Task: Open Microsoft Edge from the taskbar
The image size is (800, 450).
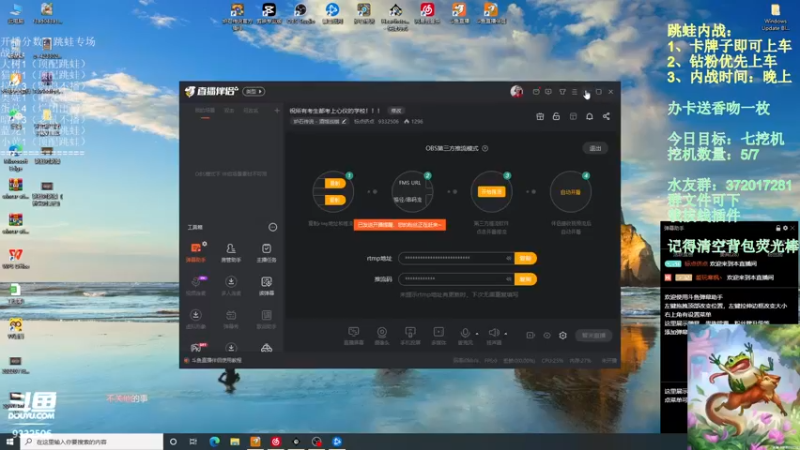Action: tap(214, 441)
